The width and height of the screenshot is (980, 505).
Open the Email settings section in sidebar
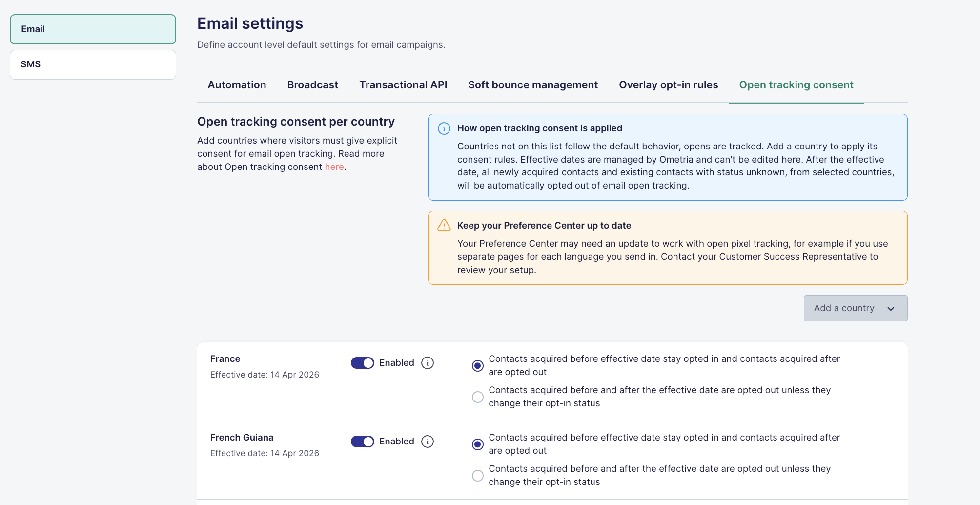click(93, 29)
